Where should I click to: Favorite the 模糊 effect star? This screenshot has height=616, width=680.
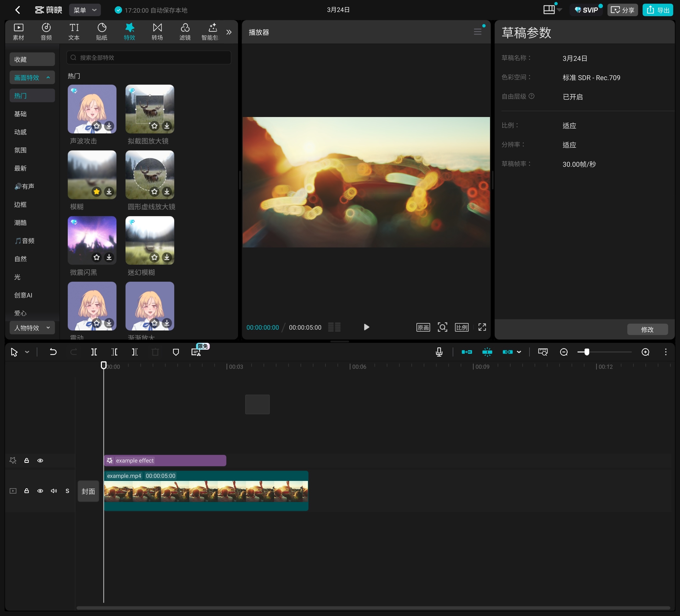click(x=97, y=192)
